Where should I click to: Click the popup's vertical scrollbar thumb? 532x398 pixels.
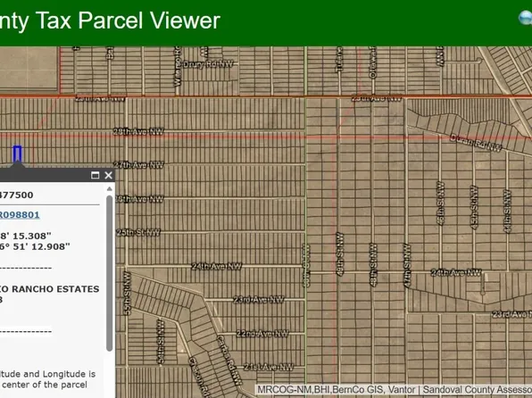pos(109,273)
